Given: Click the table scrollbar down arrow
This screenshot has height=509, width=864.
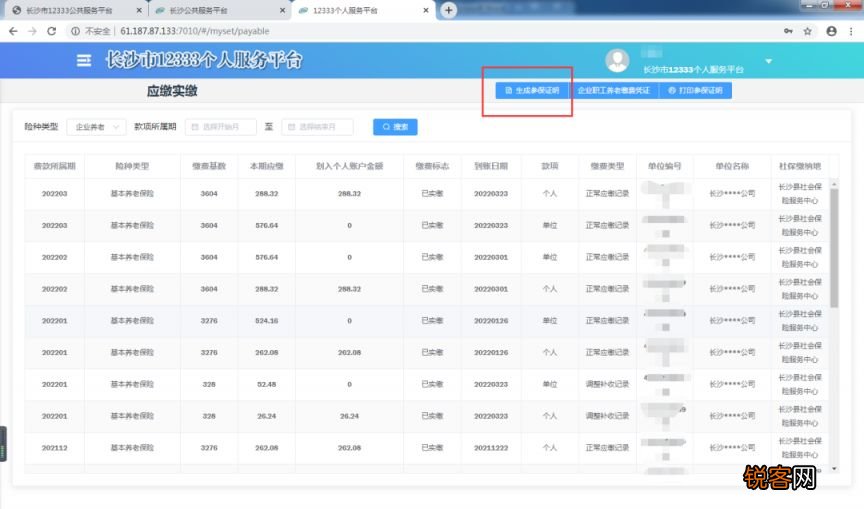Looking at the screenshot, I should (834, 469).
